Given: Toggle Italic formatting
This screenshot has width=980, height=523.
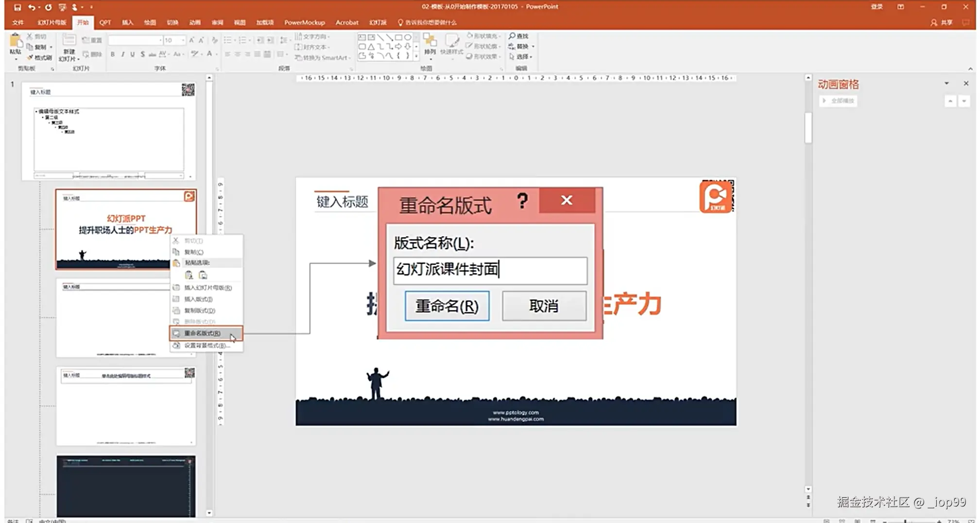Looking at the screenshot, I should (122, 54).
